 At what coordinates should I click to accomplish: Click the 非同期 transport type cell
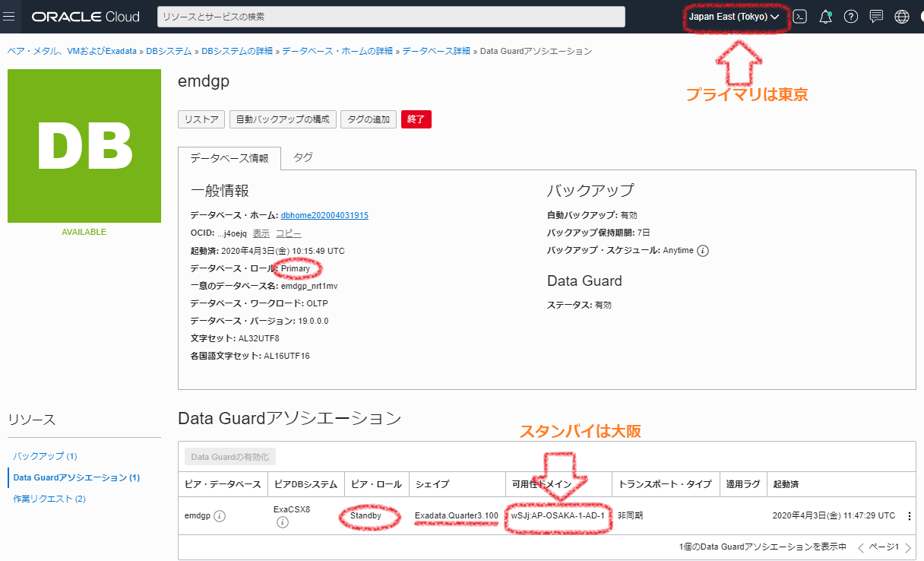(630, 516)
